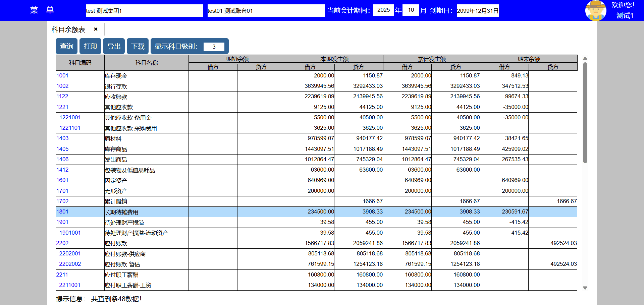Viewport: 644px width, 305px height.
Task: Open account code 2202002 link
Action: pyautogui.click(x=70, y=264)
